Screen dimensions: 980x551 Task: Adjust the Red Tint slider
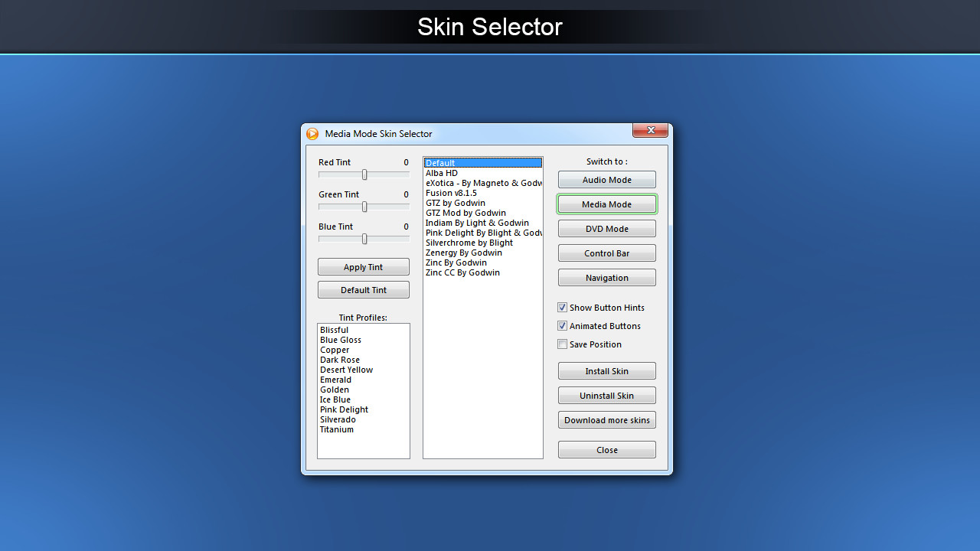pos(364,174)
